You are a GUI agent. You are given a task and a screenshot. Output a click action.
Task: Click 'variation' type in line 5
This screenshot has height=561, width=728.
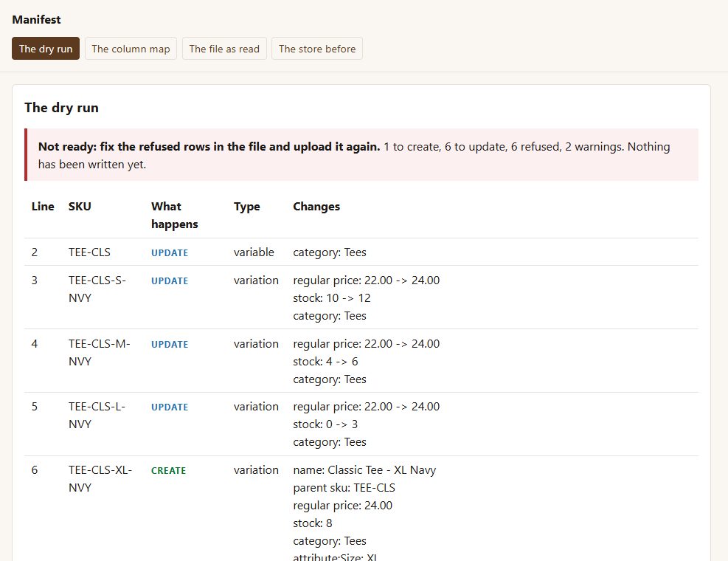point(256,407)
